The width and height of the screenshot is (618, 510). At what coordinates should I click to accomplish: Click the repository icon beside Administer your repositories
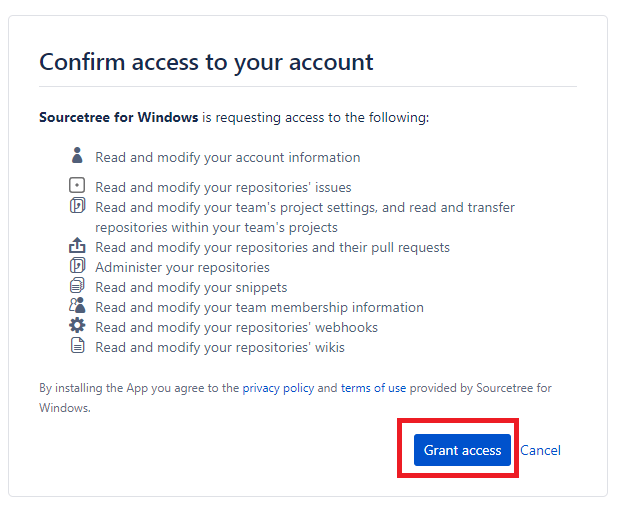click(x=77, y=265)
